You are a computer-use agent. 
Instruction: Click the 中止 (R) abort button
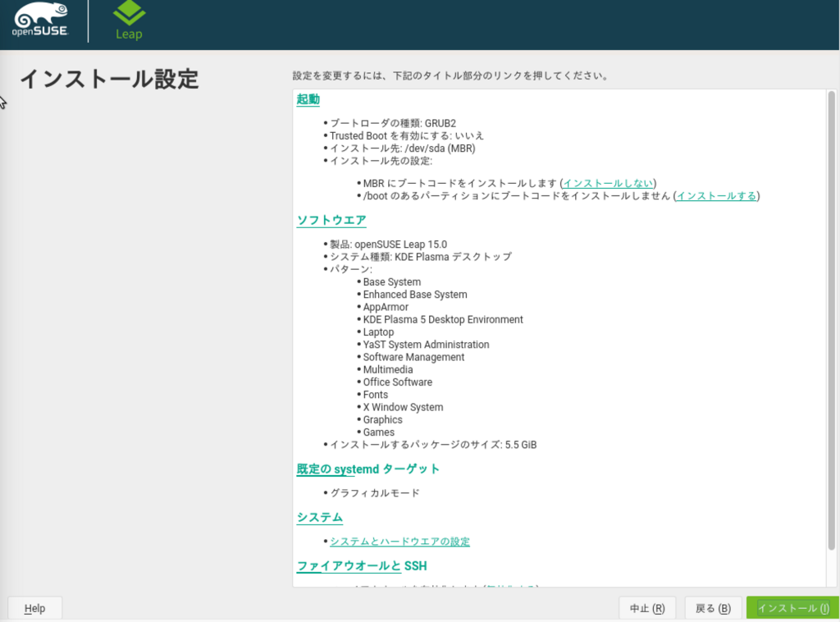647,608
